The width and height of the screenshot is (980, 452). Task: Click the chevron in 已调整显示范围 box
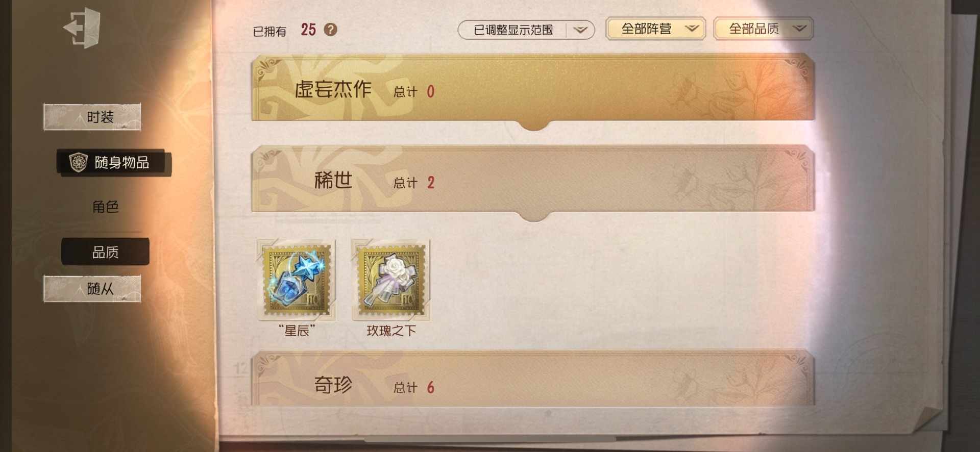pos(580,30)
